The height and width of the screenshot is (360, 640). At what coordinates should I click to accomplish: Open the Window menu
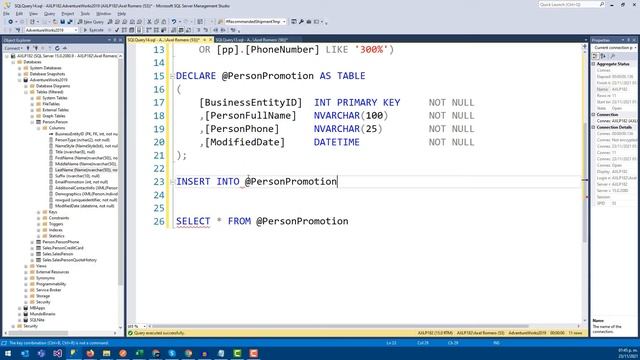pyautogui.click(x=104, y=13)
